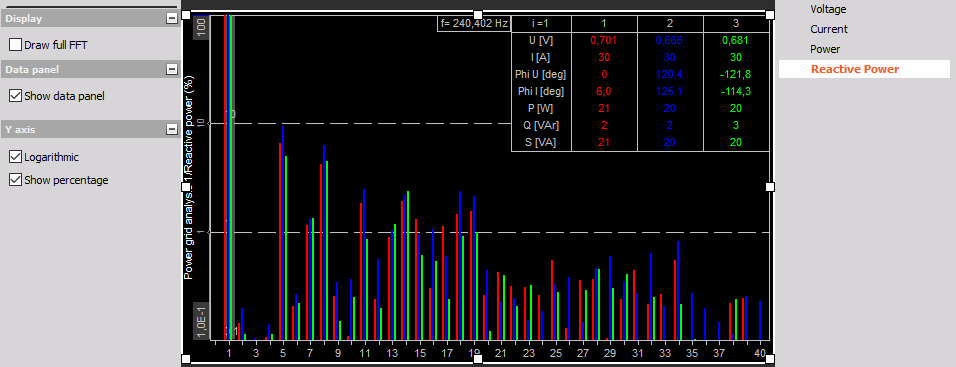The image size is (956, 367).
Task: Collapse the Data panel section
Action: tap(171, 69)
